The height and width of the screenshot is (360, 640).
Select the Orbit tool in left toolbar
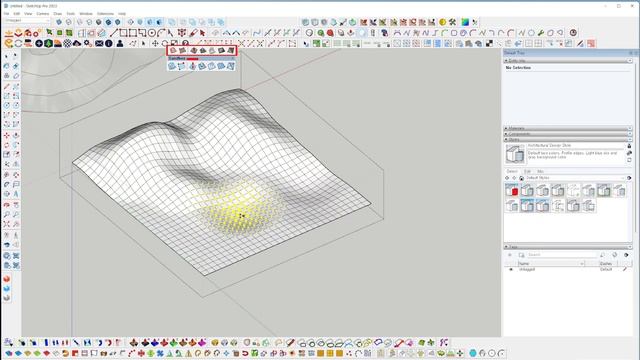click(x=7, y=204)
